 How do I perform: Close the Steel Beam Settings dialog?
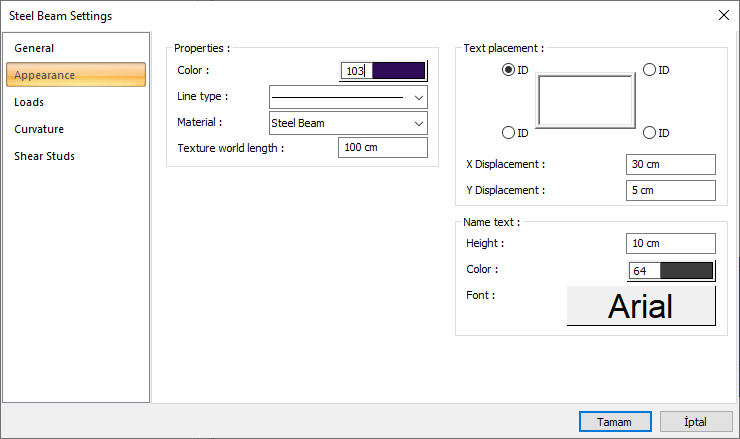723,15
